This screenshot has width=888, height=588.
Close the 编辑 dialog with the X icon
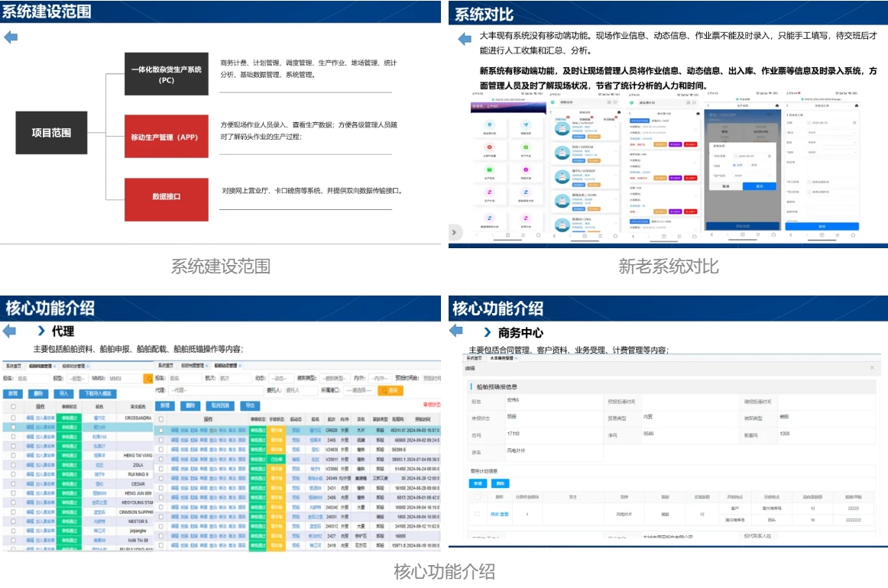pos(872,368)
